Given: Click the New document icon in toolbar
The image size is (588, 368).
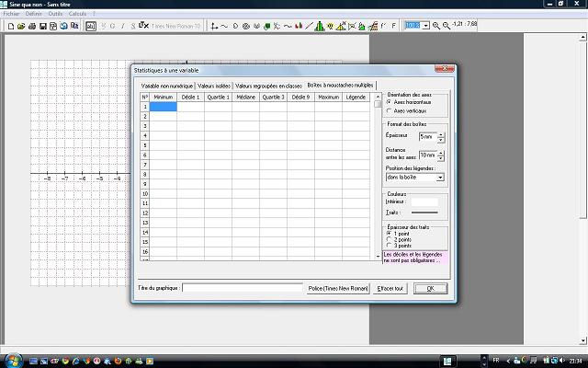Looking at the screenshot, I should tap(10, 26).
